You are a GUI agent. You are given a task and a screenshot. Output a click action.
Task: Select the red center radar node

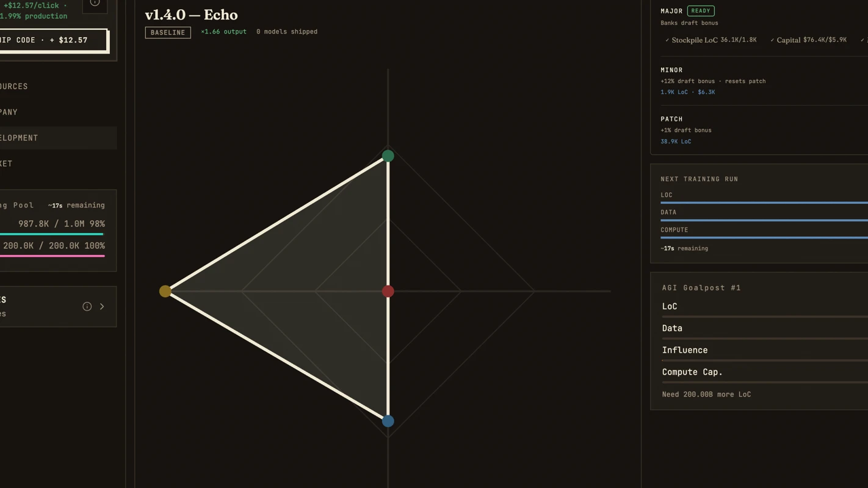coord(388,292)
